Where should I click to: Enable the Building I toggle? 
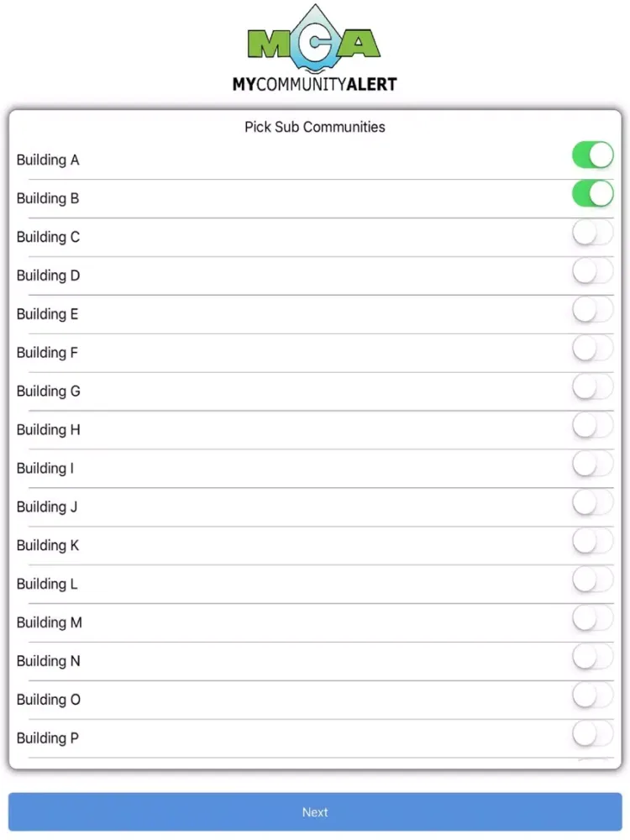pyautogui.click(x=592, y=465)
